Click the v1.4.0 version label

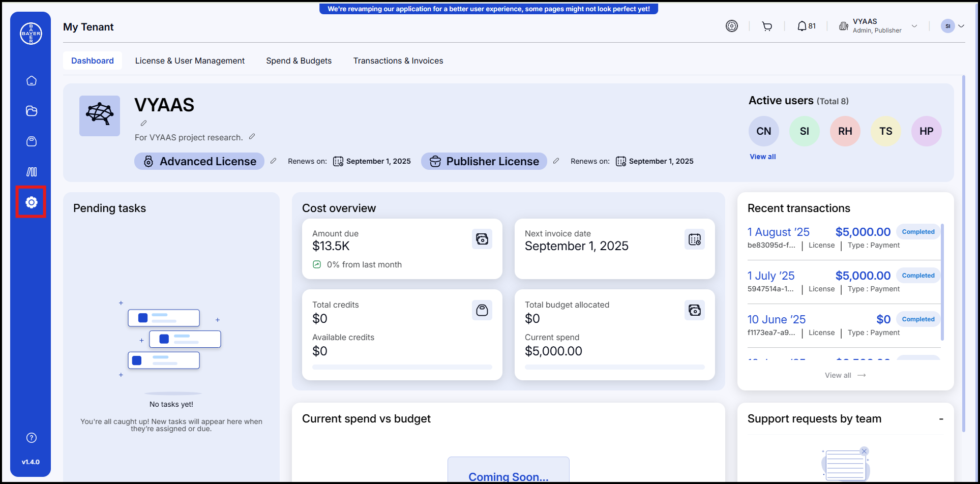click(31, 462)
